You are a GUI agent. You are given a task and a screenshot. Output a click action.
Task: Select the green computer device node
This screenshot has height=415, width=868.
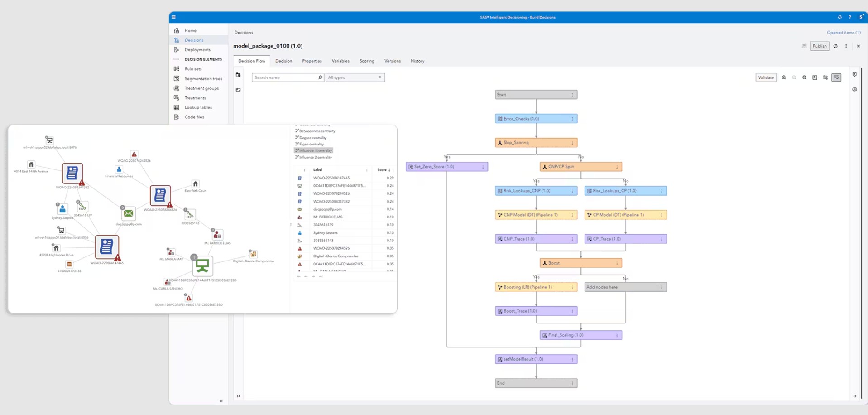coord(202,265)
